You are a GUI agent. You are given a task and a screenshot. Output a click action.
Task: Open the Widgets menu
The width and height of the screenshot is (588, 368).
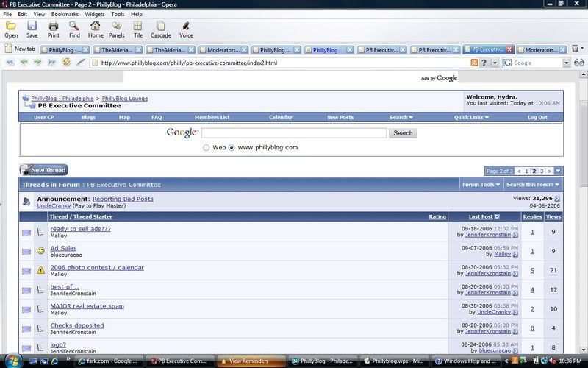click(95, 14)
